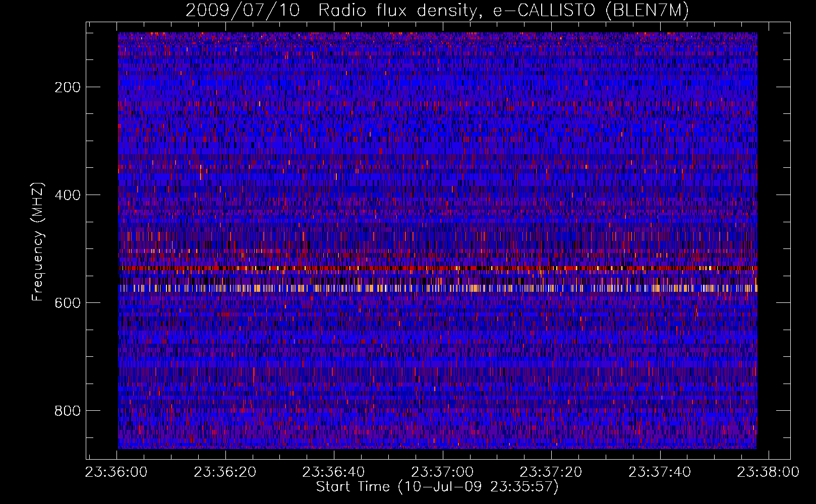Click the "Frequency (MHZ)" axis label
816x504 pixels.
pos(38,242)
